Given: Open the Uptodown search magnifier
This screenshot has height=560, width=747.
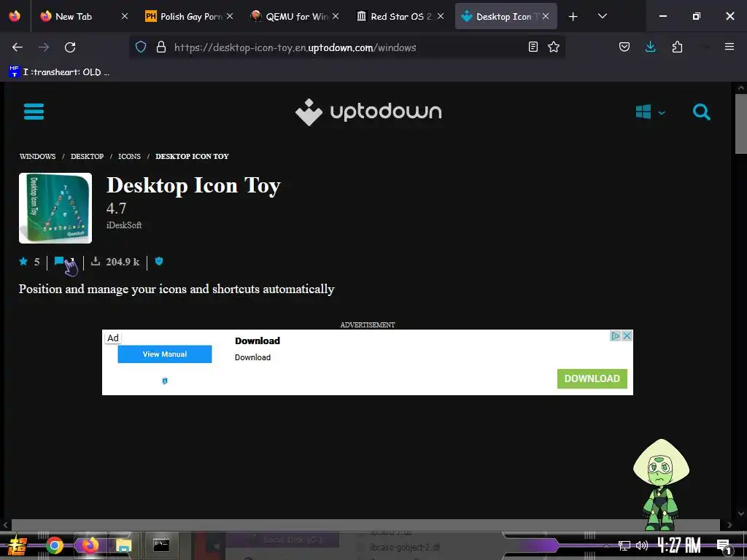Looking at the screenshot, I should [x=701, y=112].
